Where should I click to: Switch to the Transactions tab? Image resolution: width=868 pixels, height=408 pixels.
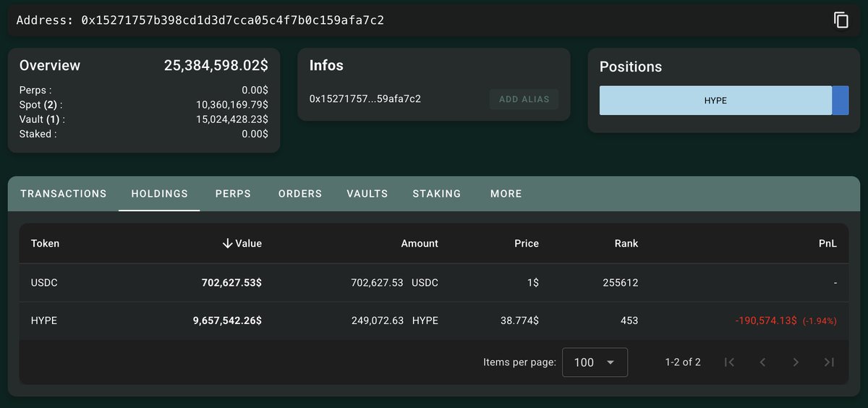tap(64, 194)
